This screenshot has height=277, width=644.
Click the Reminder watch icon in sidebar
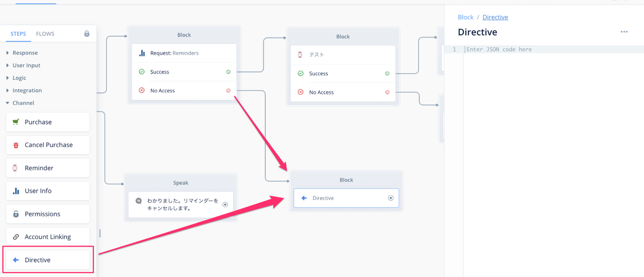point(16,168)
